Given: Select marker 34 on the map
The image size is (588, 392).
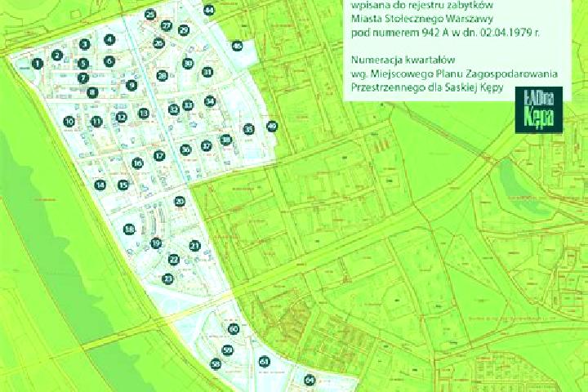Looking at the screenshot, I should tap(210, 101).
